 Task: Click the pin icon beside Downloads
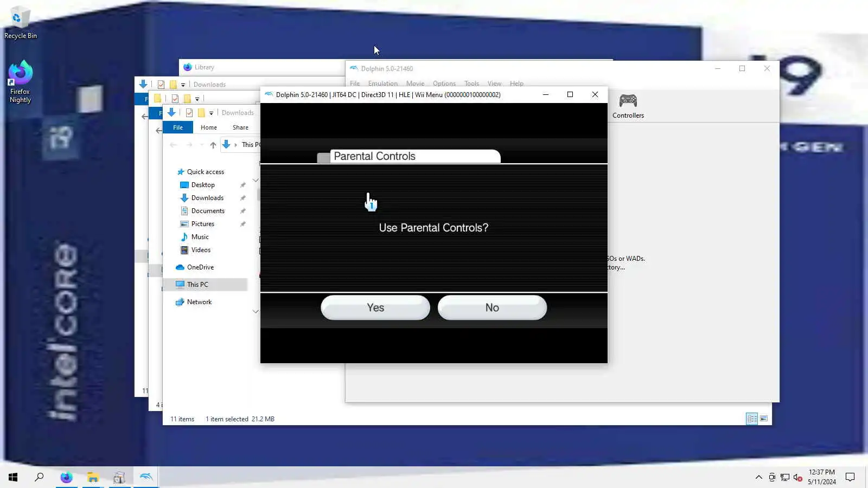click(x=242, y=198)
